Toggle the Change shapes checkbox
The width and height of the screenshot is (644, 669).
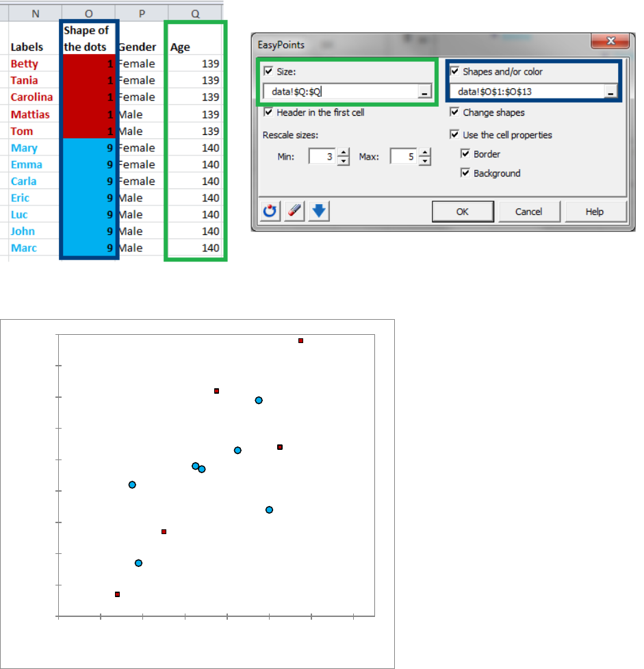click(454, 112)
